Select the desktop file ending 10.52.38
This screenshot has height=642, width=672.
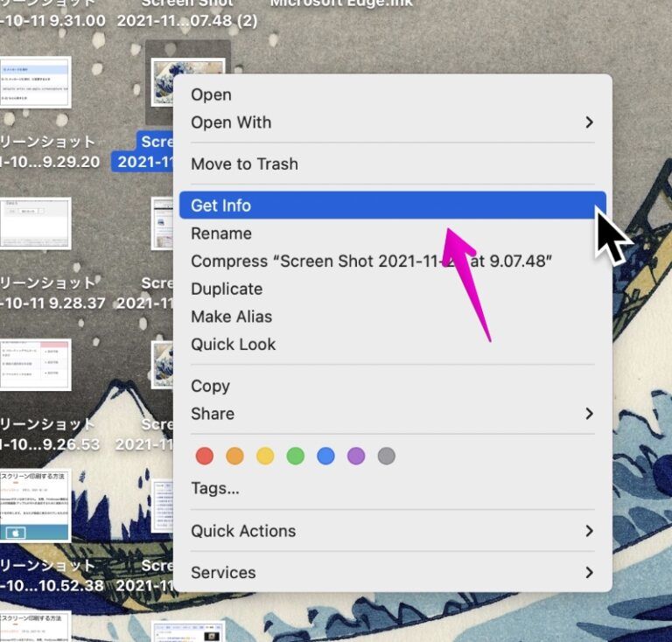click(x=36, y=506)
